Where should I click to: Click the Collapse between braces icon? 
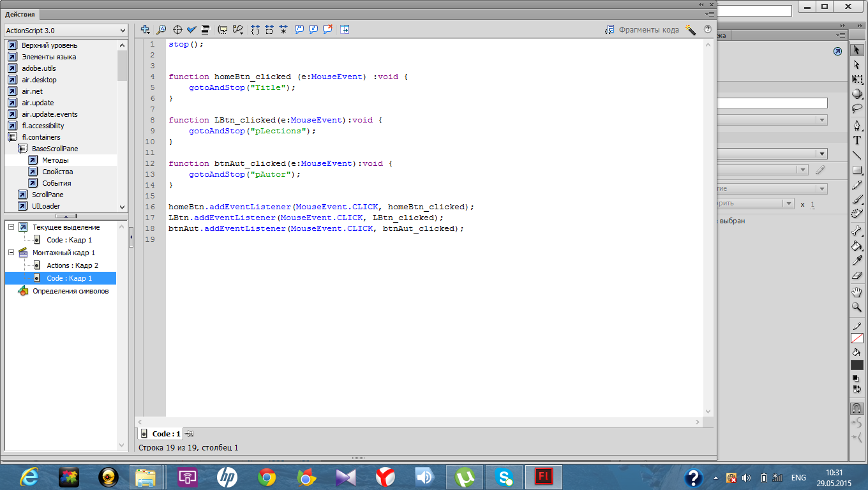pyautogui.click(x=255, y=29)
